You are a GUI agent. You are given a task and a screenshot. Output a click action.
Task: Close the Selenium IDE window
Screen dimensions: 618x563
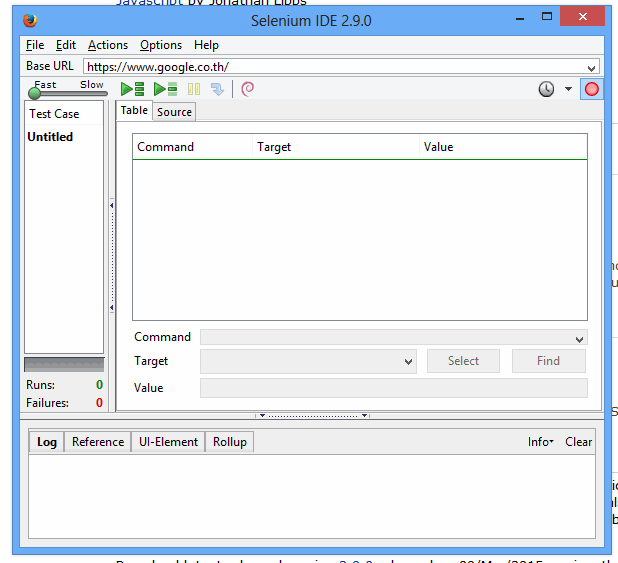[x=583, y=17]
